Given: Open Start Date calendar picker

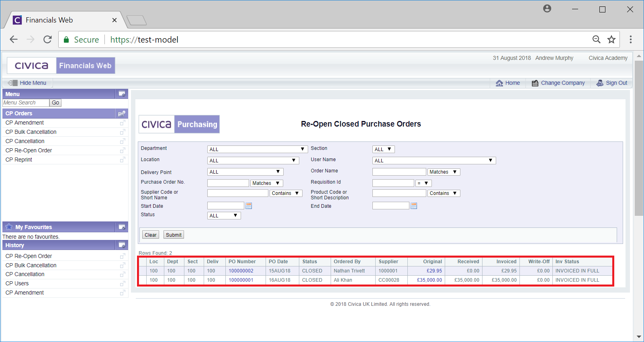Looking at the screenshot, I should pyautogui.click(x=249, y=206).
